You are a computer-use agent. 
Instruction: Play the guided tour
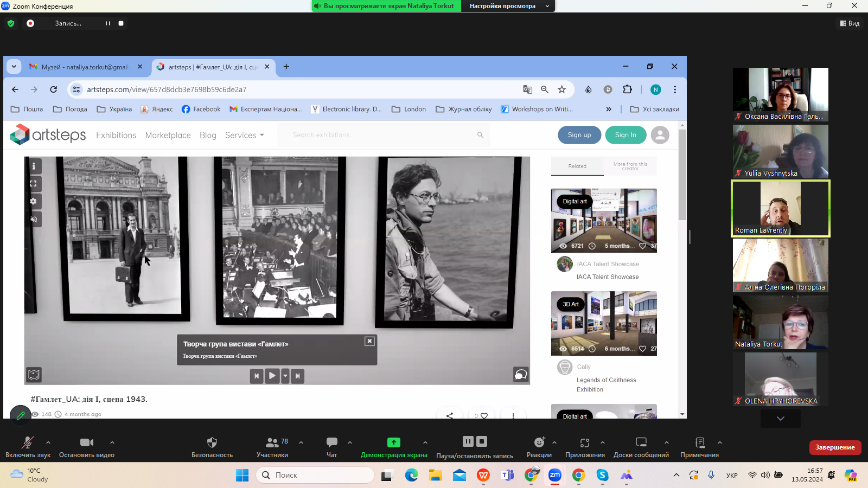pos(272,376)
